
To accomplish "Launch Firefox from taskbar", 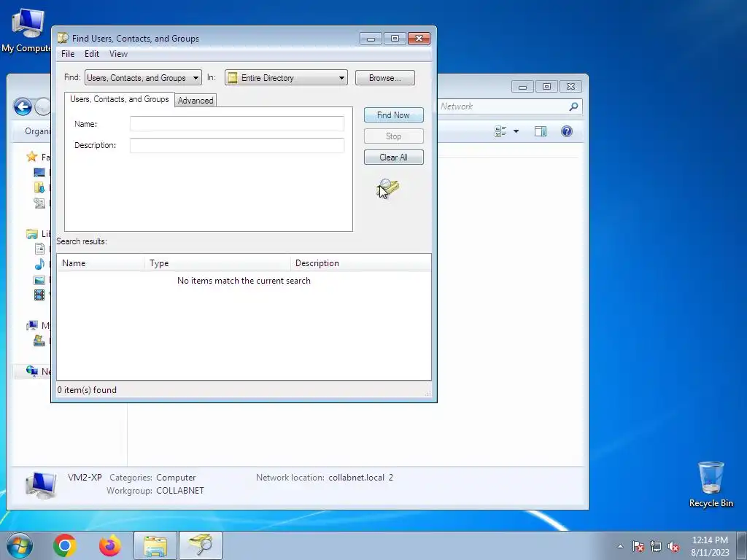I will [110, 545].
